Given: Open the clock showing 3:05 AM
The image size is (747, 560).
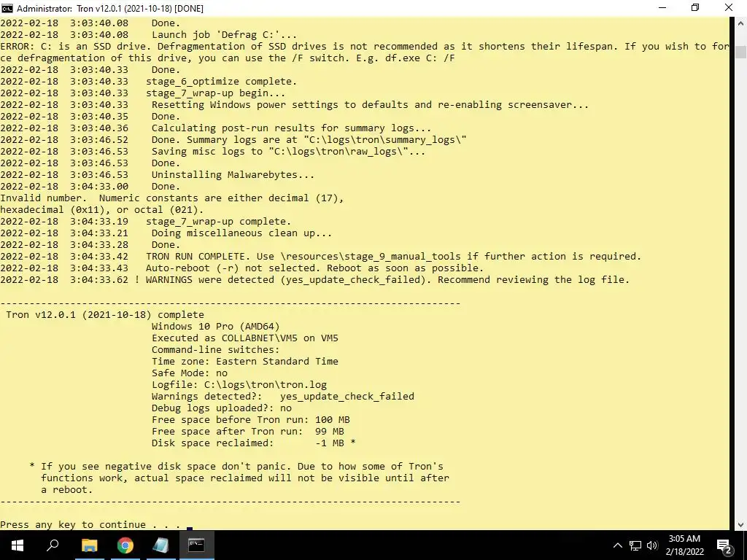Looking at the screenshot, I should coord(684,545).
